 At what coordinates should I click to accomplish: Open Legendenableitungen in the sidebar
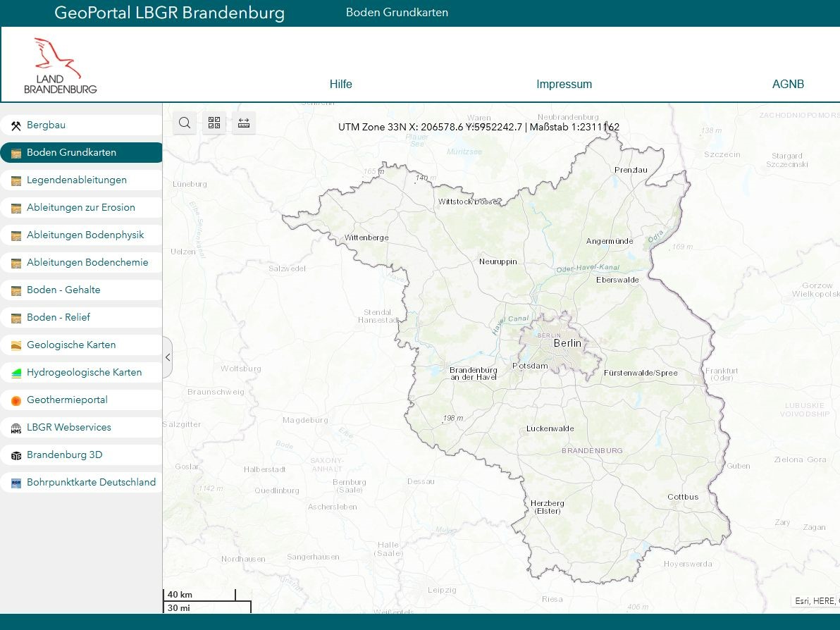pyautogui.click(x=81, y=180)
